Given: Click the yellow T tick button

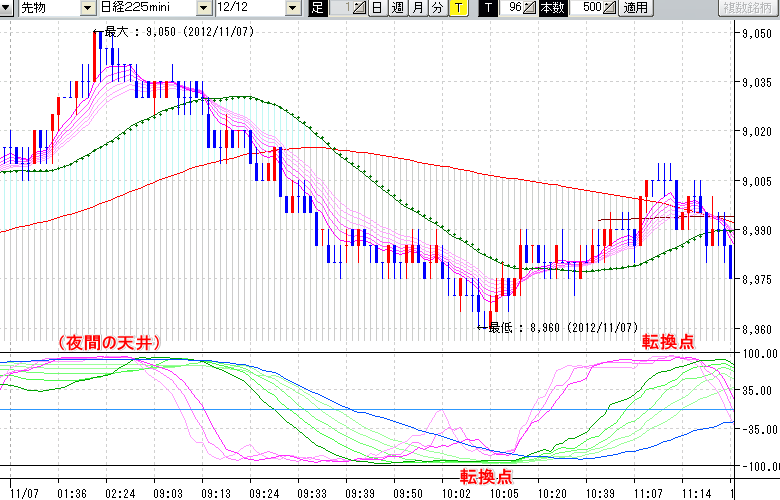Looking at the screenshot, I should coord(457,8).
